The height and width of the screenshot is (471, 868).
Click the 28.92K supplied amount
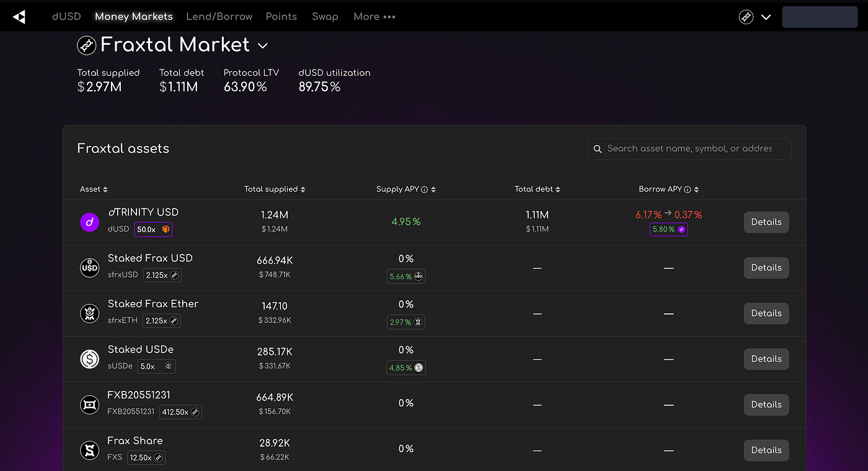coord(275,443)
